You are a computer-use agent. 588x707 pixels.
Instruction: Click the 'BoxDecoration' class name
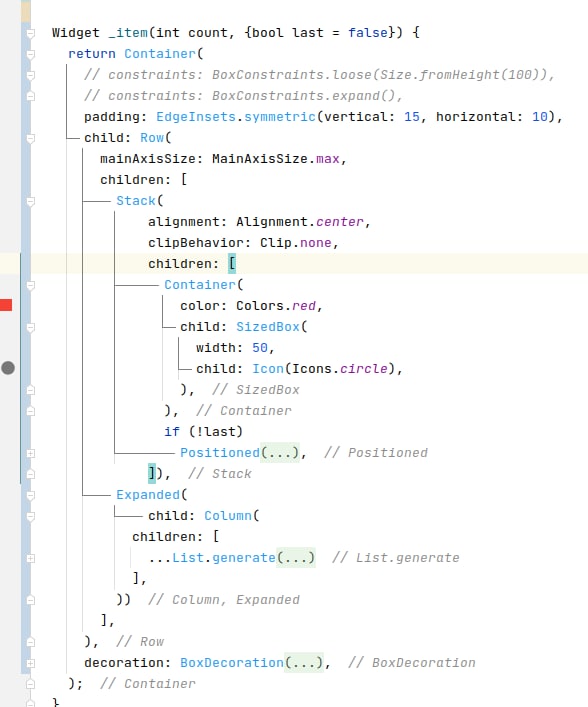(x=232, y=663)
